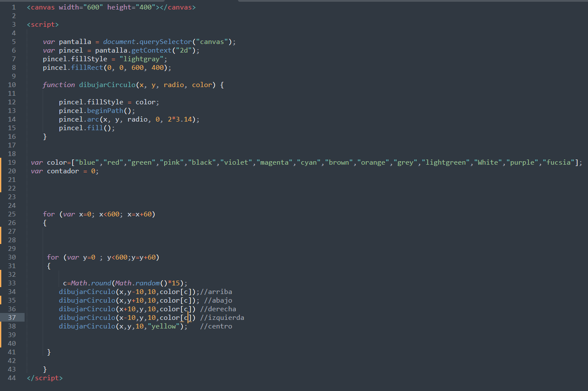Screen dimensions: 588x391
Task: Click the //abajo comment
Action: click(218, 300)
